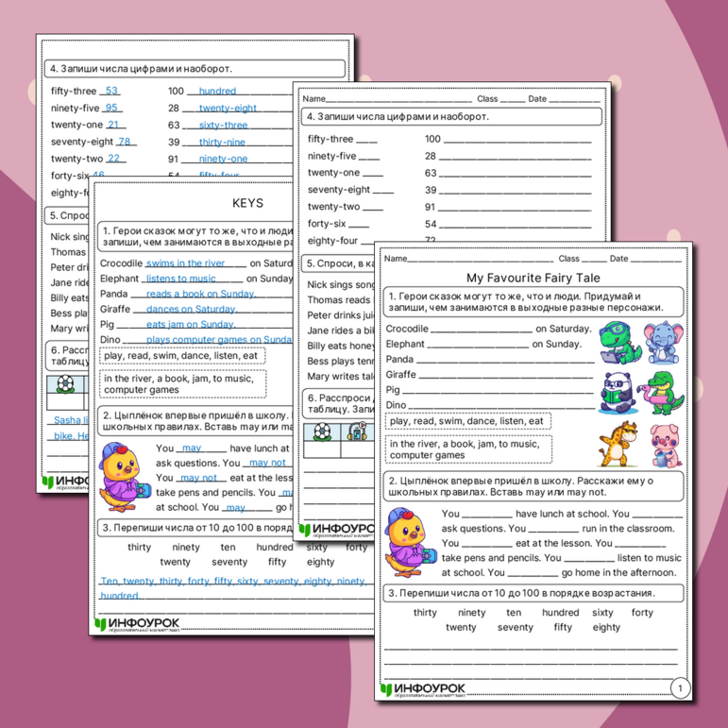The width and height of the screenshot is (728, 728).
Task: Click the Infourok logo on KEYS sheet
Action: pos(137,624)
